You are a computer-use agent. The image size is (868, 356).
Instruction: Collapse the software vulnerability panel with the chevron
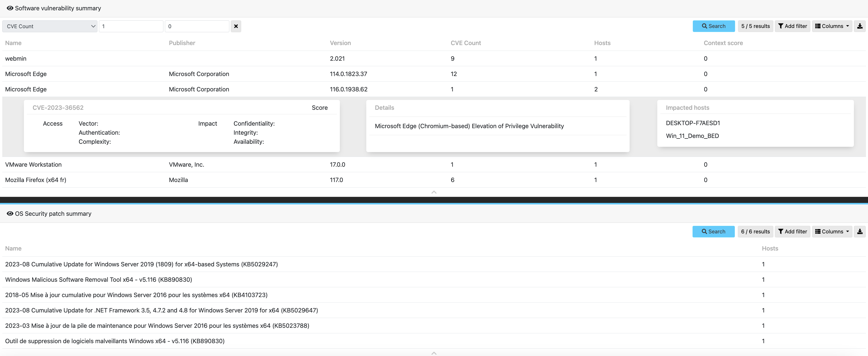pos(434,192)
